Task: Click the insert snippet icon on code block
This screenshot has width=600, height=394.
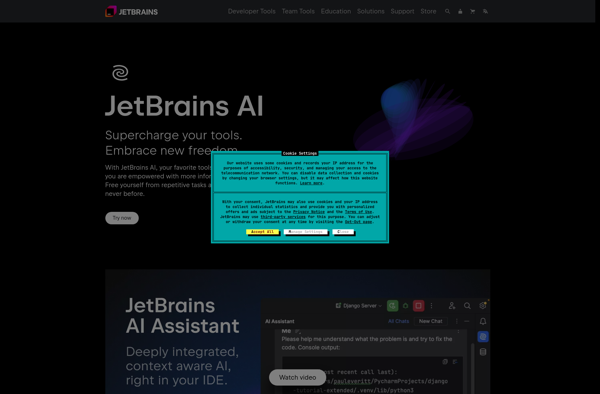Action: [455, 361]
